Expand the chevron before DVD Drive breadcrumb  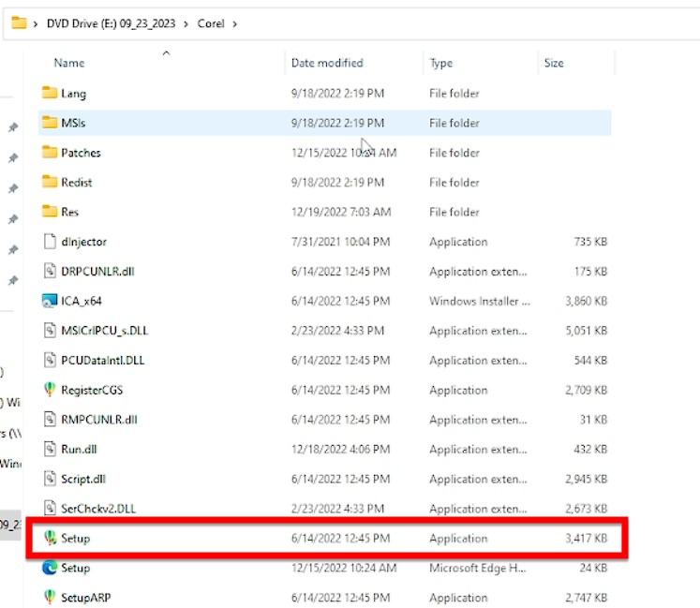36,23
